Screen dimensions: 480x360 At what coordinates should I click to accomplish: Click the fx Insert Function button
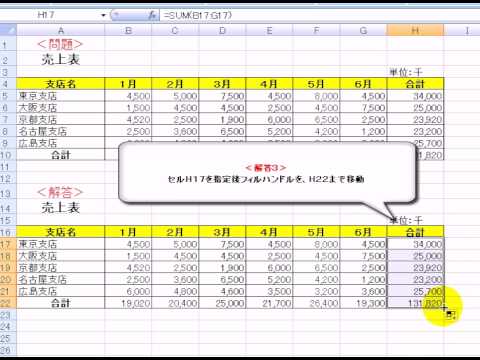click(152, 15)
